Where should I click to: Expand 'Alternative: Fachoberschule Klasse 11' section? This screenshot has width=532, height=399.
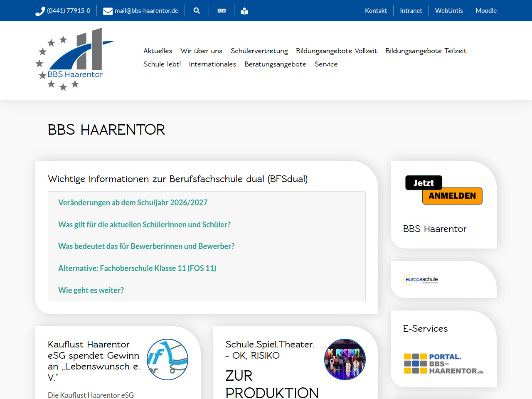pyautogui.click(x=137, y=268)
